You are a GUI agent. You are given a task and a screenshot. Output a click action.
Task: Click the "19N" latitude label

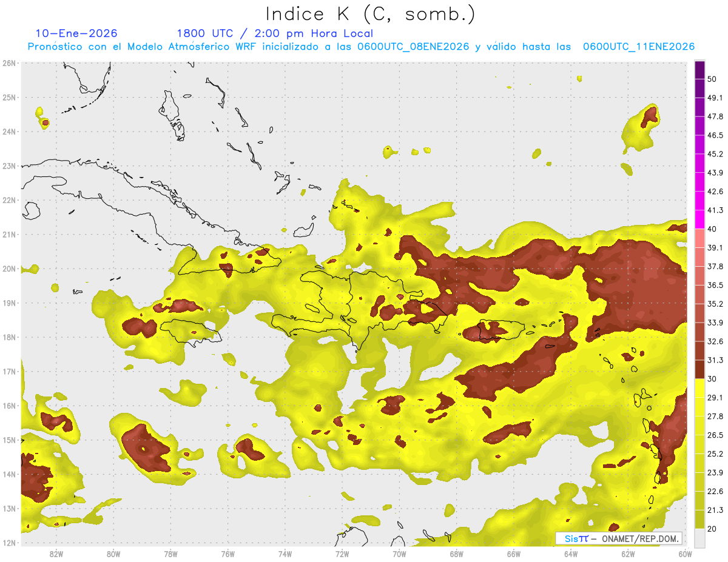click(9, 303)
